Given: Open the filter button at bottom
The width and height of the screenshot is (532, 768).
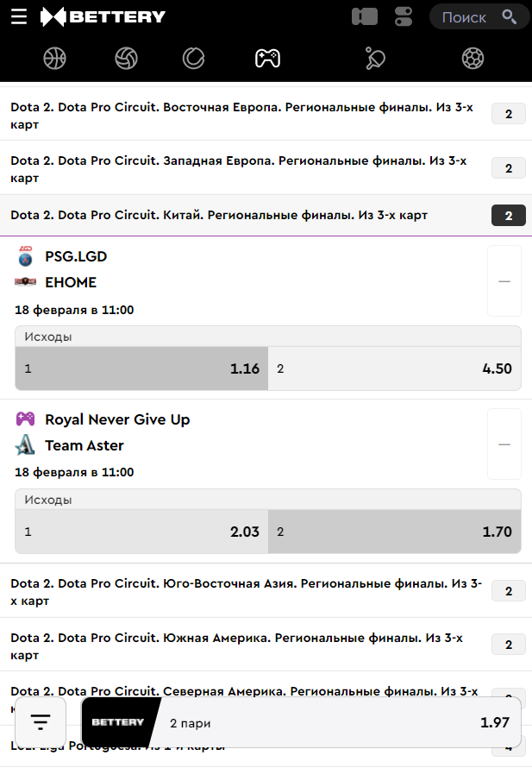Looking at the screenshot, I should pyautogui.click(x=41, y=722).
